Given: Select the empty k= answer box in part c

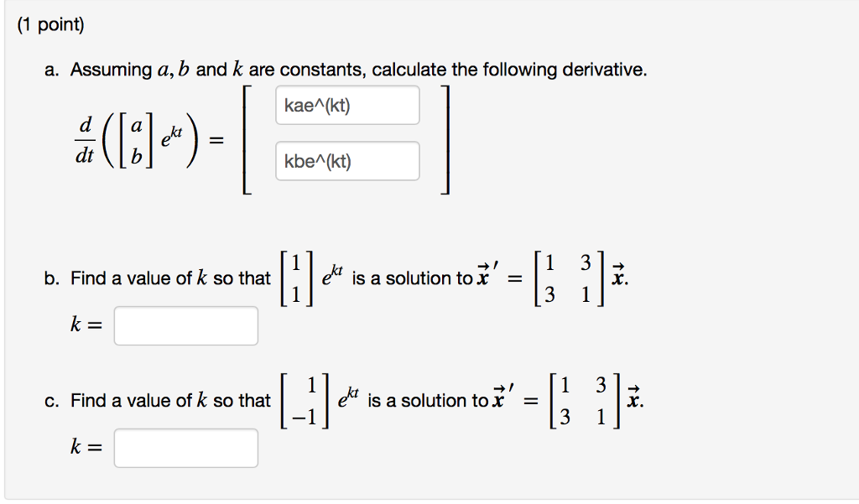Looking at the screenshot, I should click(185, 448).
